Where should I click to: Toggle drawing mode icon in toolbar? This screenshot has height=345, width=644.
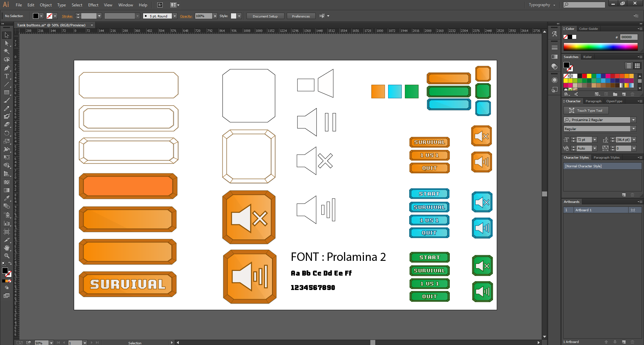[x=6, y=288]
